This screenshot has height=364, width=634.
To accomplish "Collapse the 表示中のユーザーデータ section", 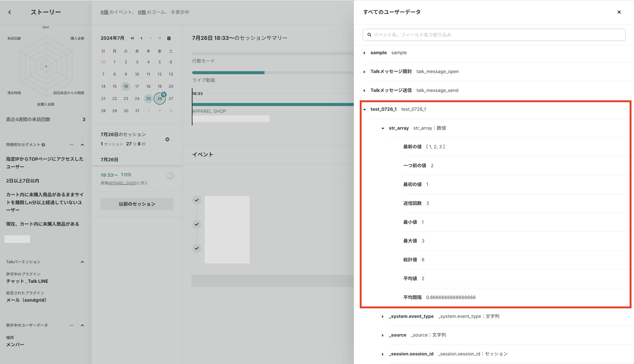I will 82,325.
